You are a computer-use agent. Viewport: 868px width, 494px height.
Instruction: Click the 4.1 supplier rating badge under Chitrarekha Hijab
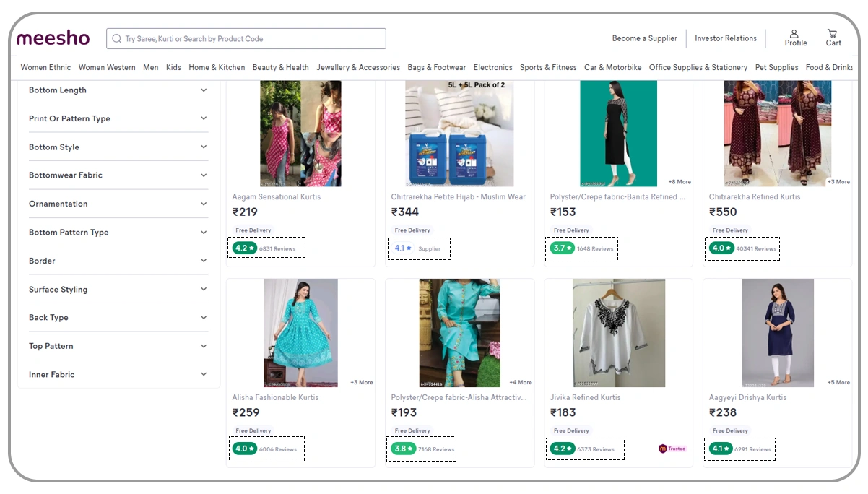pos(402,248)
